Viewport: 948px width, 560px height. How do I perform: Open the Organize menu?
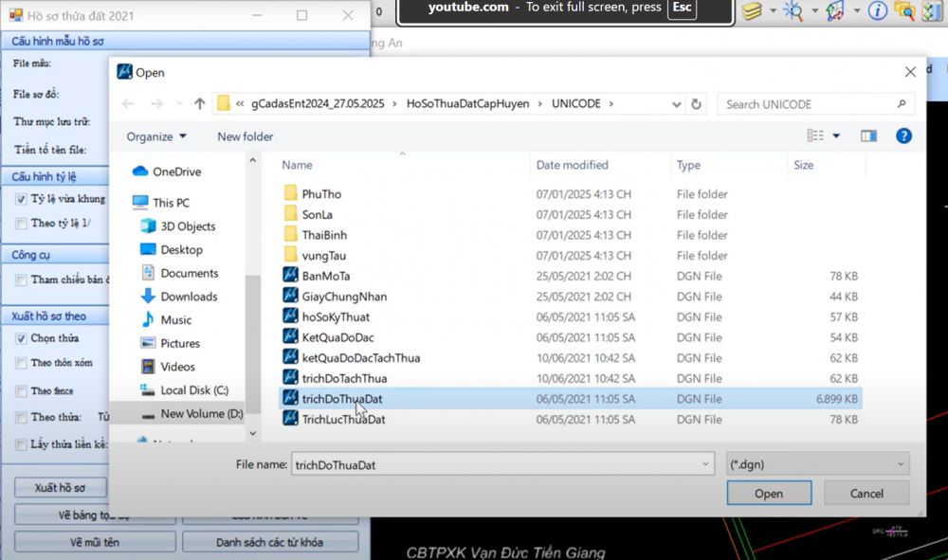click(x=156, y=136)
